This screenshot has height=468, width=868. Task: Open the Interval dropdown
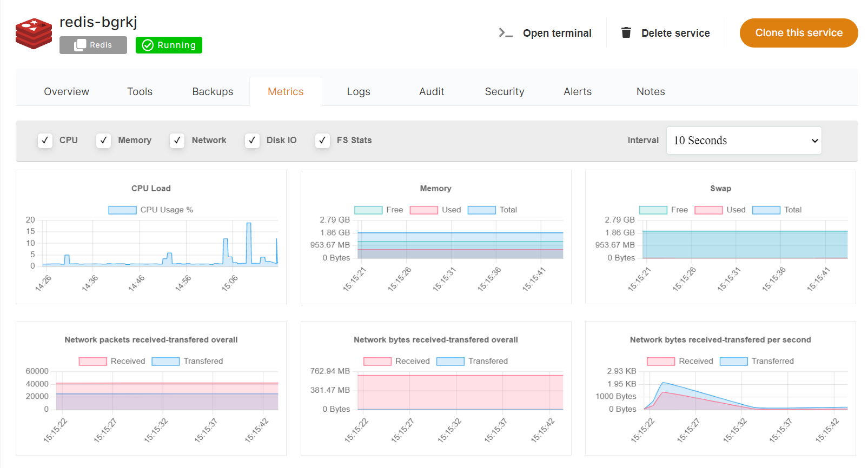pyautogui.click(x=744, y=141)
